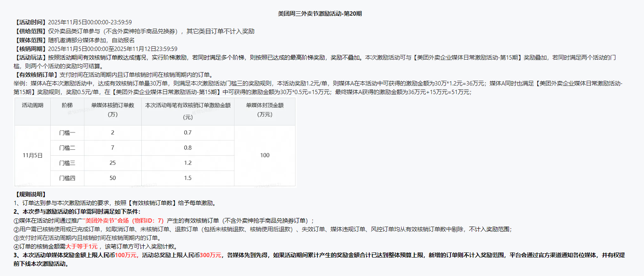Screen dimensions: 644x276
Task: Click the 阶梯 table column header
Action: [x=67, y=105]
